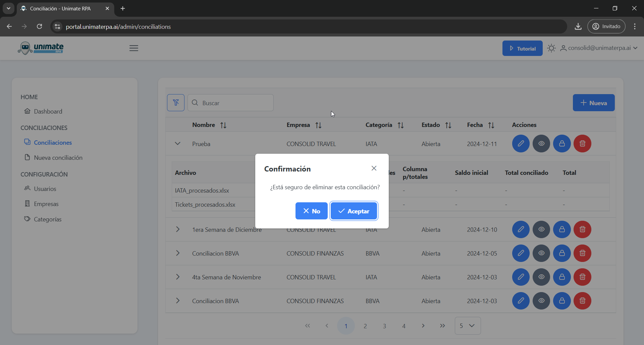Toggle the sidebar hamburger menu
The image size is (644, 345).
[x=134, y=48]
